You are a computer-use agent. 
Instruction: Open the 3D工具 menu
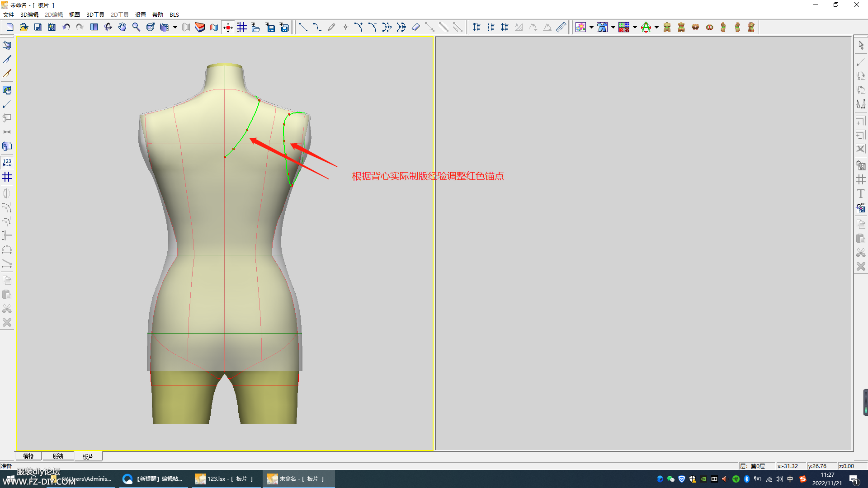pos(95,15)
